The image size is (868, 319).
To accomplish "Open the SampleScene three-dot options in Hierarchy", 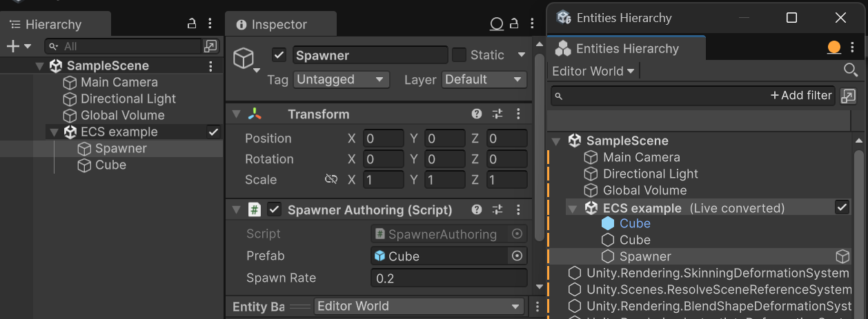I will (x=210, y=66).
